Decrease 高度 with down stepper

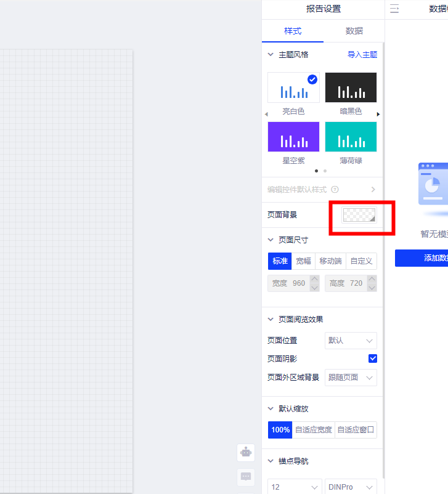pos(372,288)
